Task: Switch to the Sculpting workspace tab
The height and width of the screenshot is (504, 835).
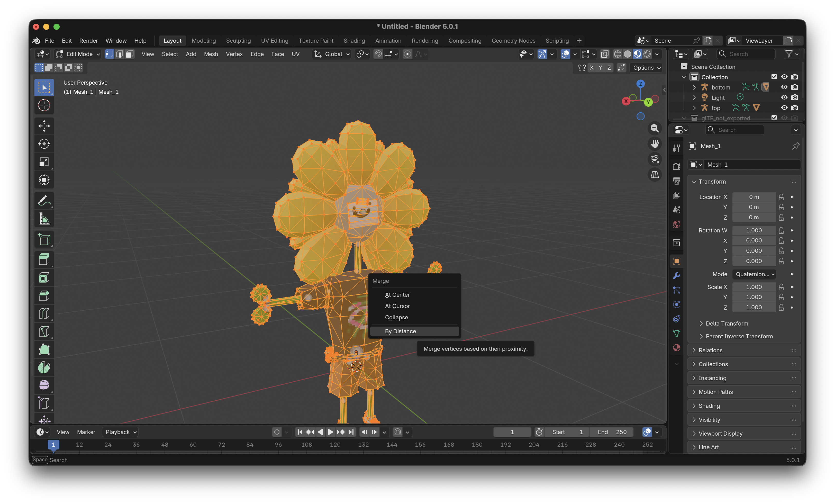Action: (x=238, y=41)
